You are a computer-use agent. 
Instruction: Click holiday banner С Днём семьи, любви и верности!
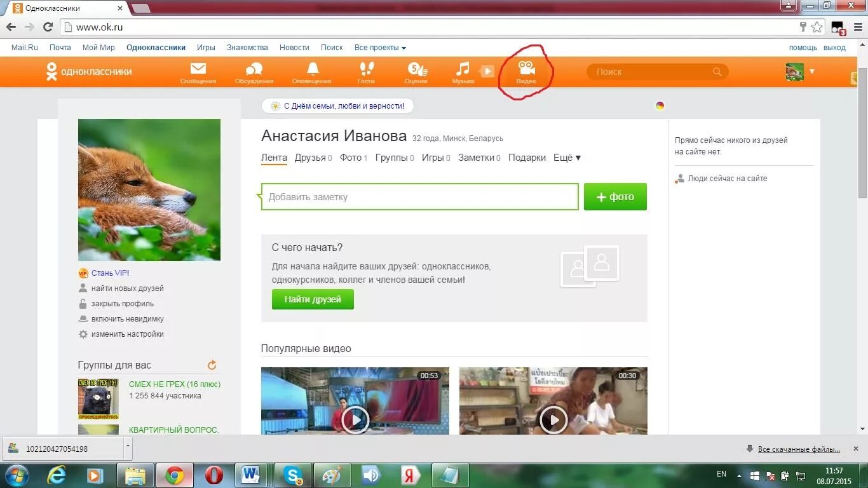(337, 106)
